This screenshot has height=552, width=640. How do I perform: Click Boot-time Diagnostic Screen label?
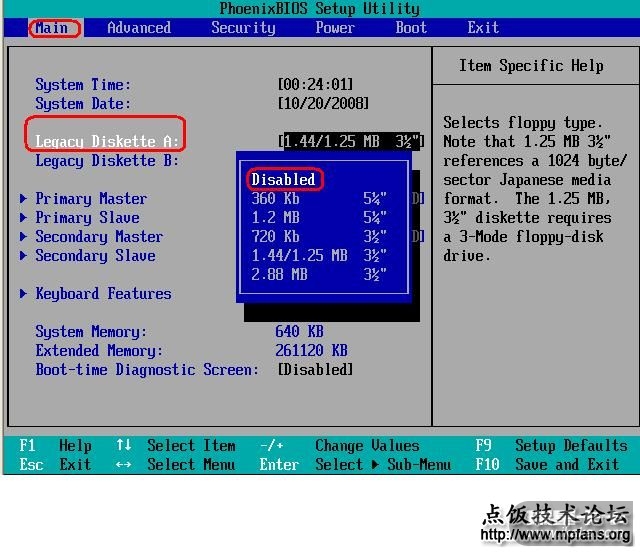click(x=147, y=369)
